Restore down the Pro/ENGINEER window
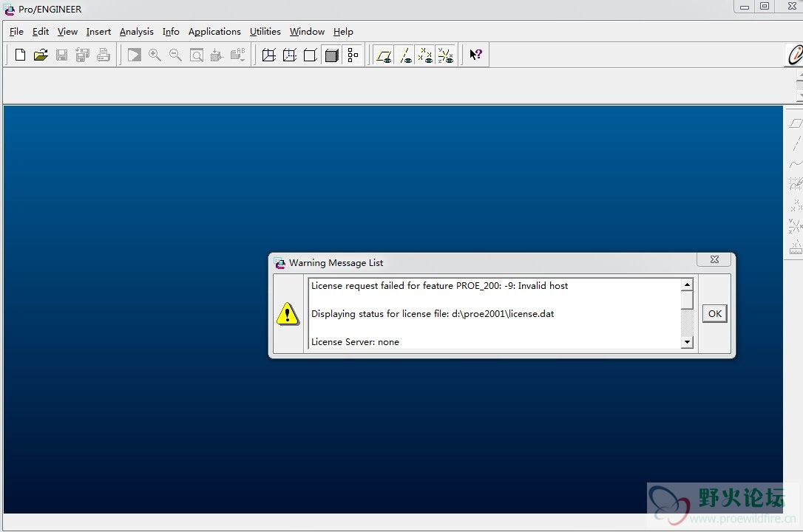Image resolution: width=803 pixels, height=532 pixels. (765, 6)
